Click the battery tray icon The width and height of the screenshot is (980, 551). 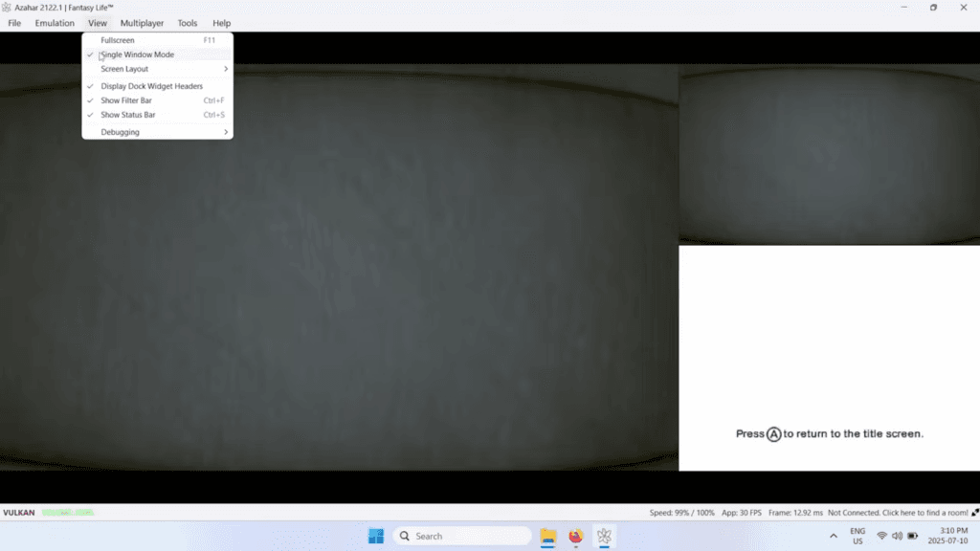click(x=912, y=536)
